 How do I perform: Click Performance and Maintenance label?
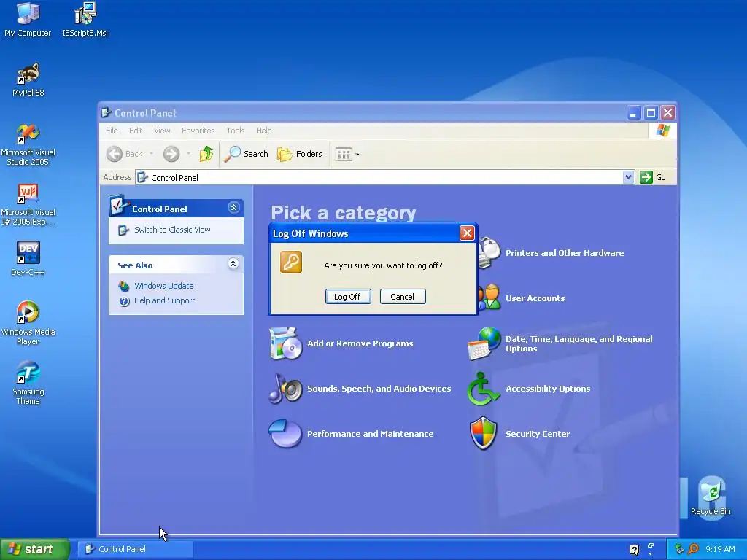(370, 434)
